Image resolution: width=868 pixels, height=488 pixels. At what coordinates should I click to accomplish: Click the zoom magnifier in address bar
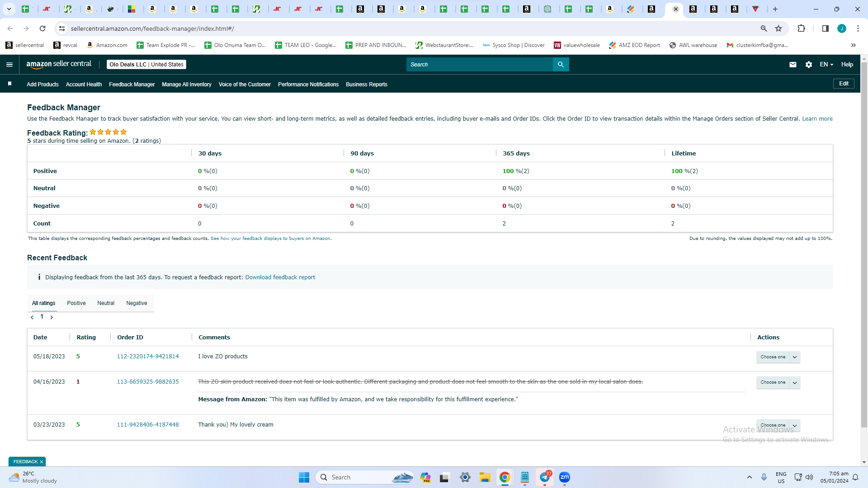pos(764,28)
